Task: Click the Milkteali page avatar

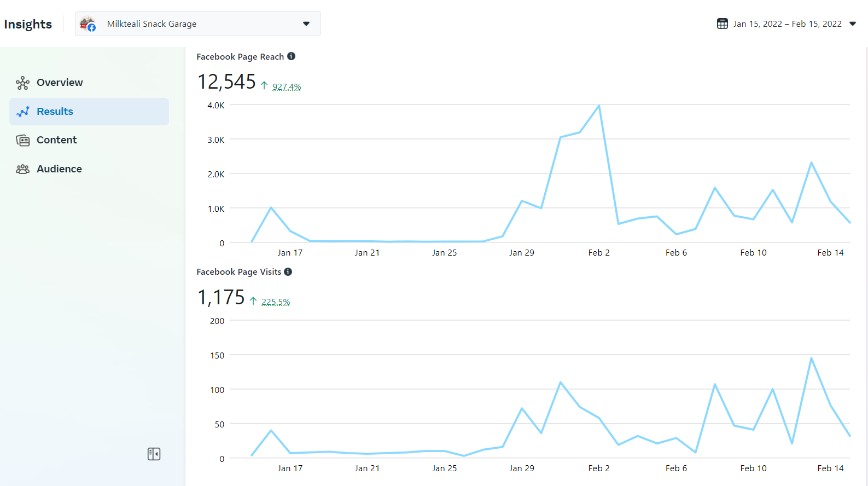Action: 88,24
